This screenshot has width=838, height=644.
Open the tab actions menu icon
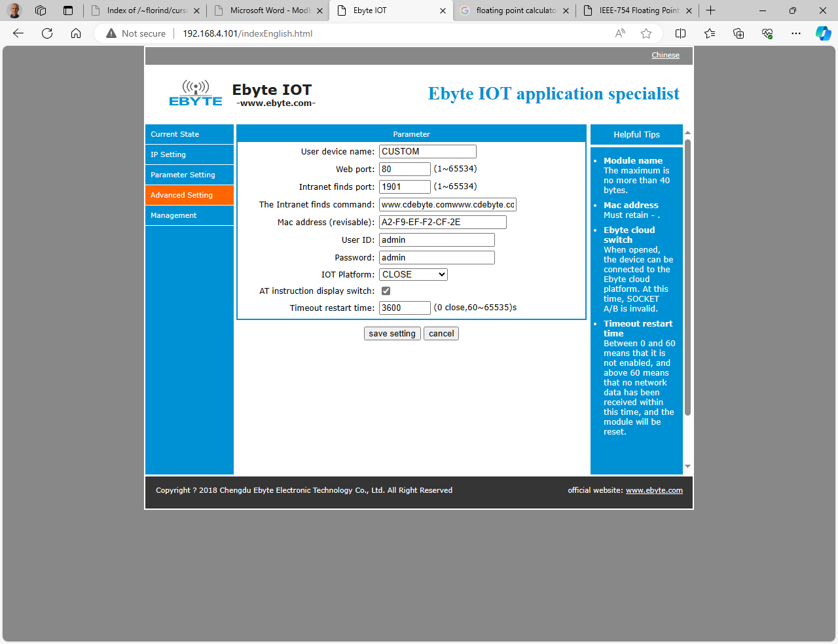68,10
